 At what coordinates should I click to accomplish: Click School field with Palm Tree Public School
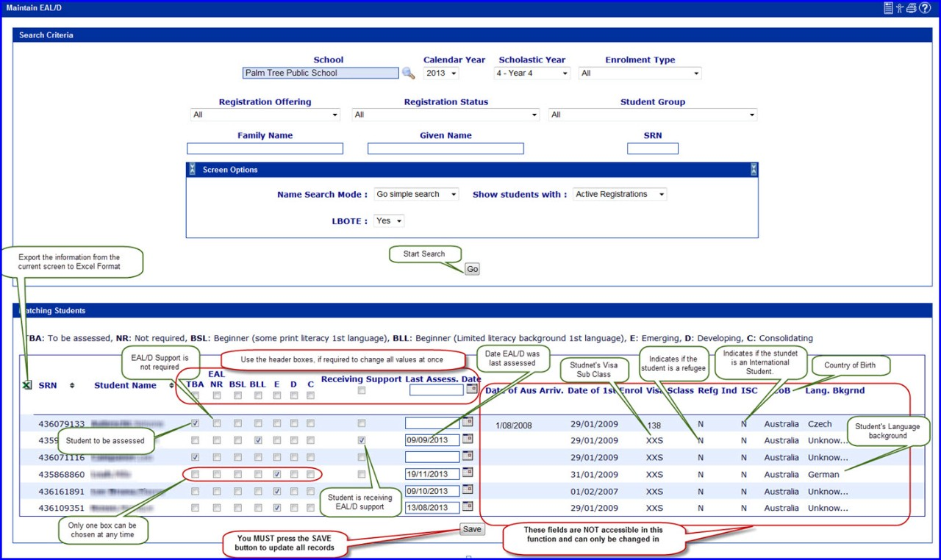[321, 73]
